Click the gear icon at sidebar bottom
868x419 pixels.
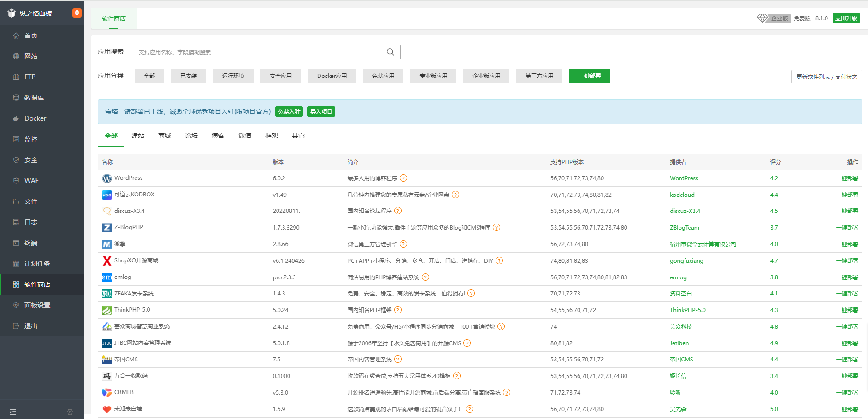tap(70, 412)
